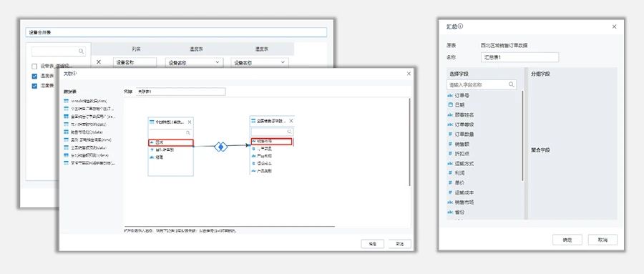The height and width of the screenshot is (274, 644).
Task: Remove the left table card in join canvas
Action: 190,122
